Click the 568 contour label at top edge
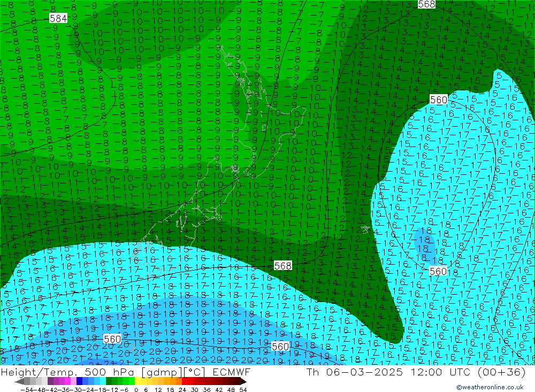The image size is (535, 392). coord(427,4)
